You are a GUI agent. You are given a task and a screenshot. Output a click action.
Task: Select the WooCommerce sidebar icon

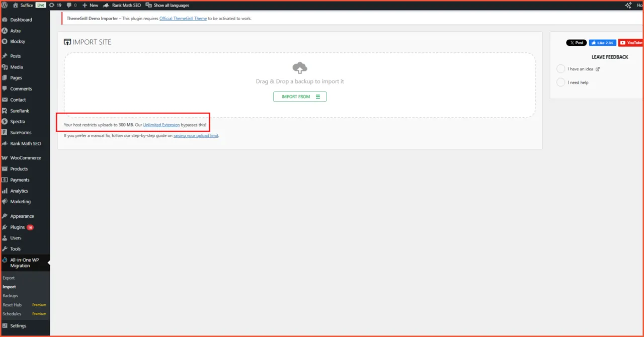(6, 157)
